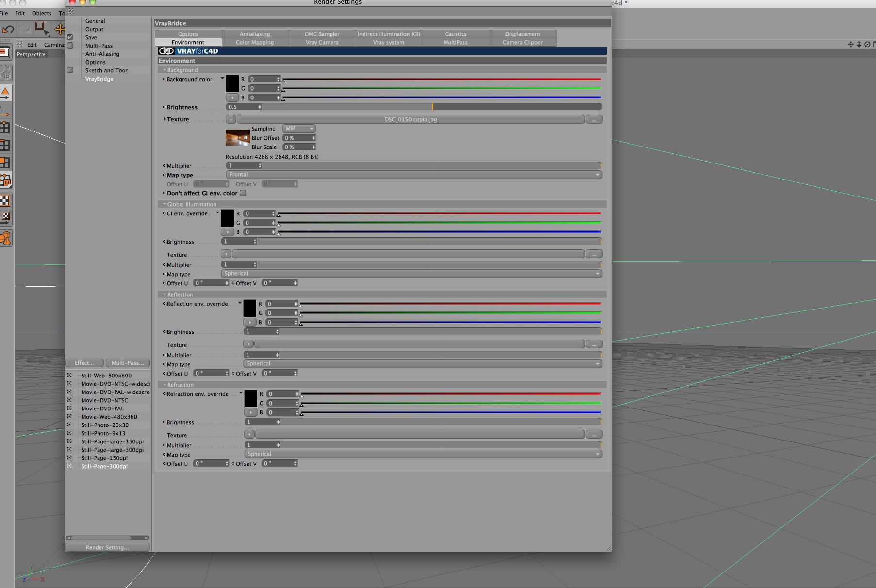Screen dimensions: 876x588
Task: Collapse the Reflection section
Action: [165, 294]
